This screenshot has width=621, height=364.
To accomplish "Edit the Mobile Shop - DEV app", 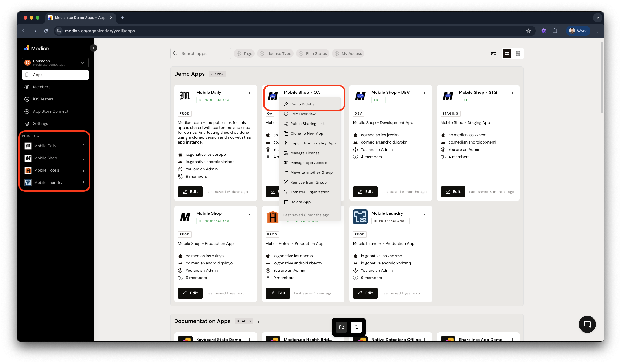I will coord(365,192).
